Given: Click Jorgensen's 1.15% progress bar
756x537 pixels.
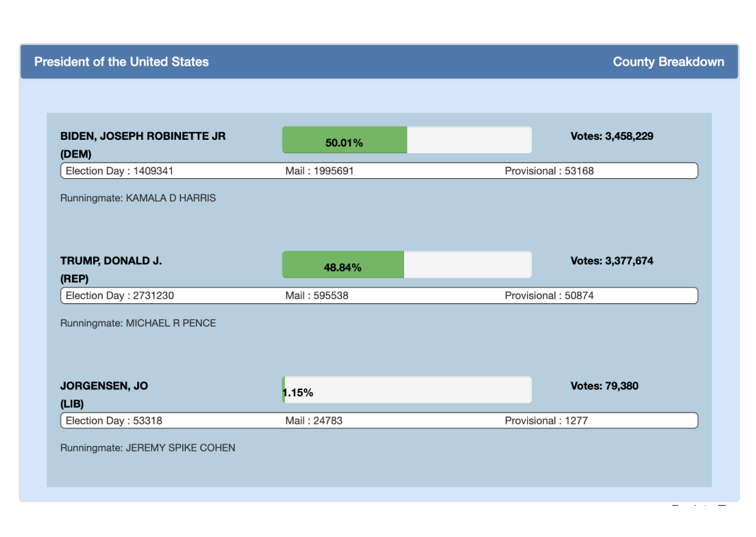Looking at the screenshot, I should [x=406, y=390].
